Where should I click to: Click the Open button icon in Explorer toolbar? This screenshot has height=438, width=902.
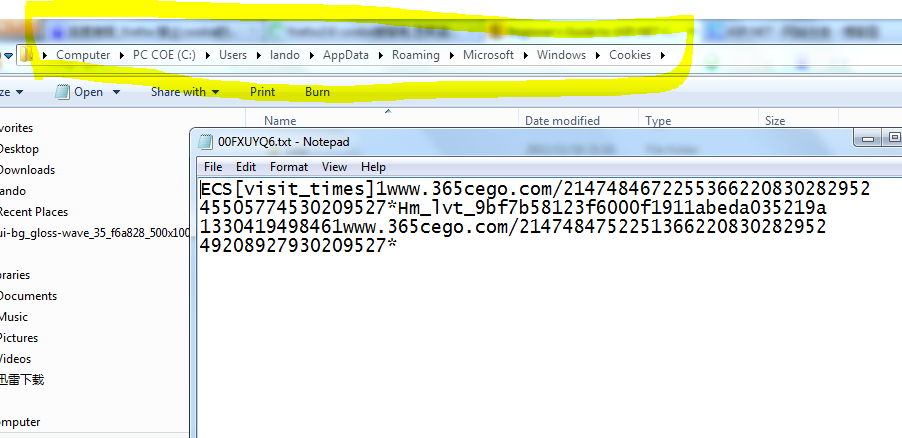pos(62,92)
